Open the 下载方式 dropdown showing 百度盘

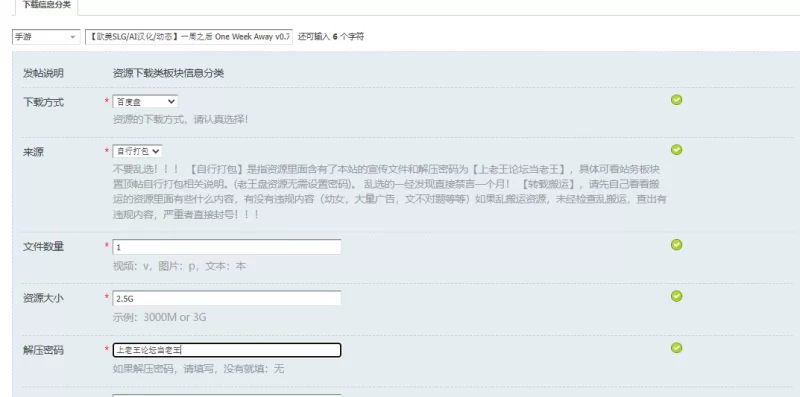pos(145,102)
